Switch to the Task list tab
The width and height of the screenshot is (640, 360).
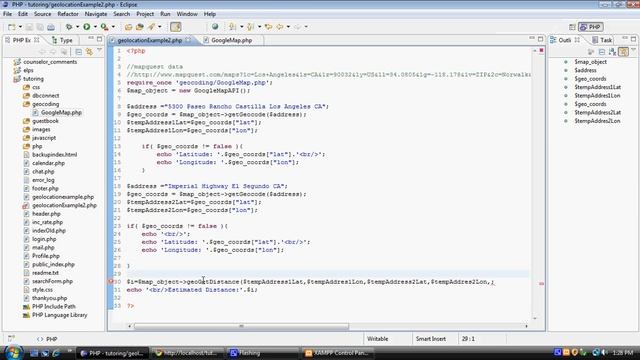point(602,40)
